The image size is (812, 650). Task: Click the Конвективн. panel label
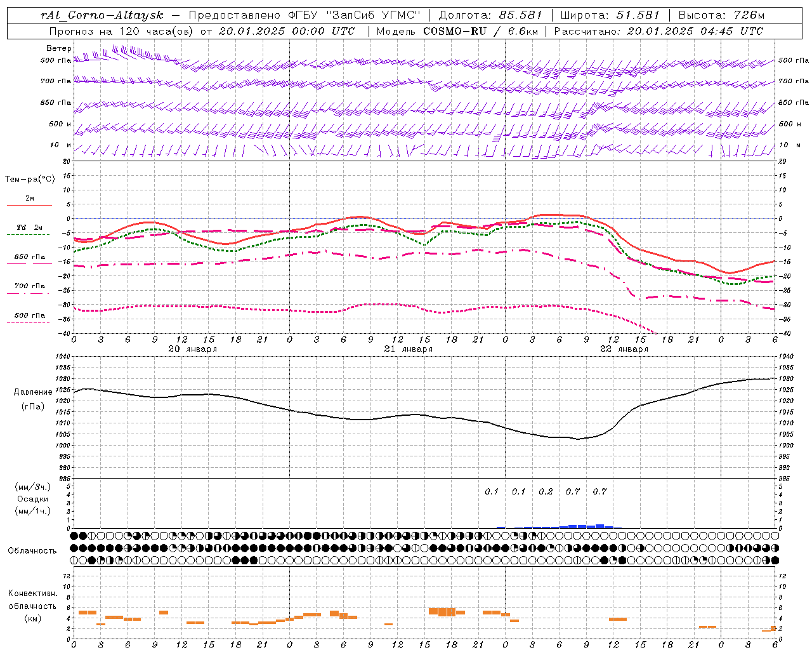[x=33, y=594]
